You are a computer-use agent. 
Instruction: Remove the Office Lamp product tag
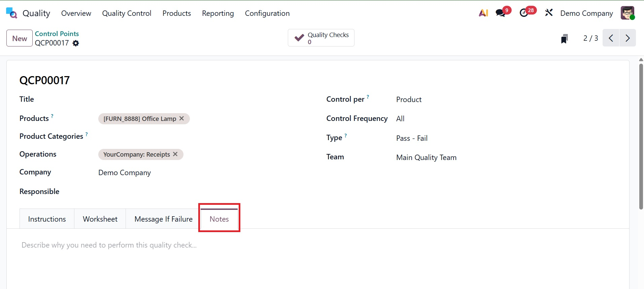pos(182,119)
